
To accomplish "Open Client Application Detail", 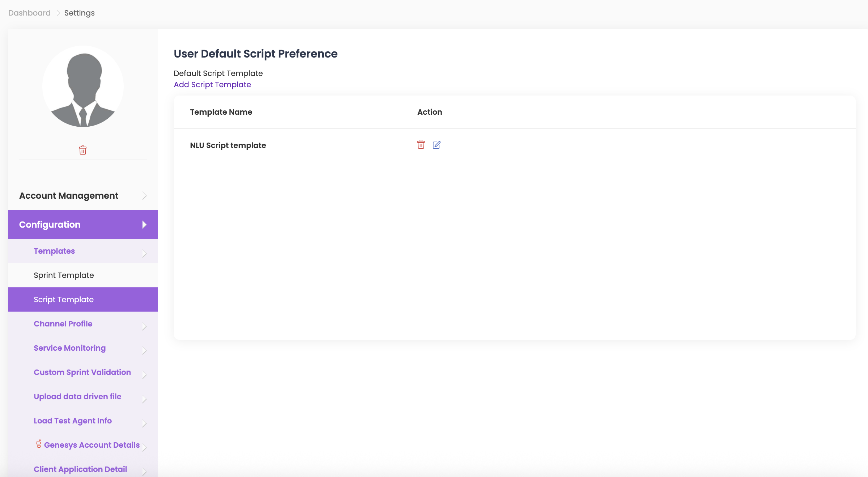I will click(x=80, y=469).
